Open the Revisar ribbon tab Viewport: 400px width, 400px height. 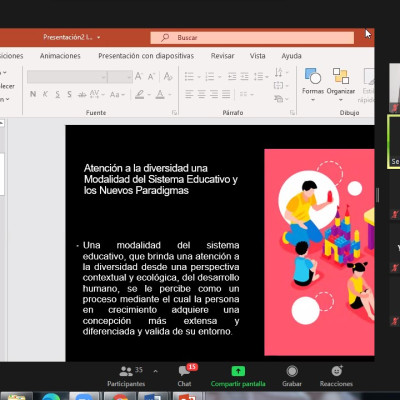point(222,56)
